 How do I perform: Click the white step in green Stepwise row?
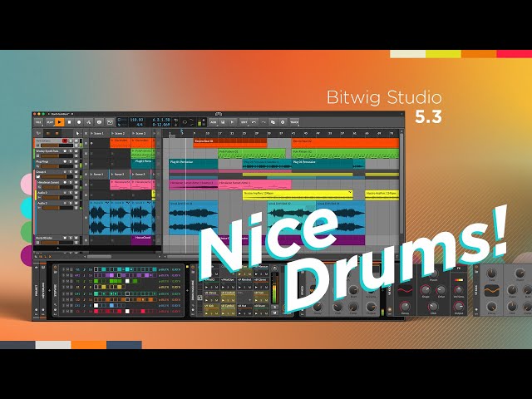pos(127,281)
